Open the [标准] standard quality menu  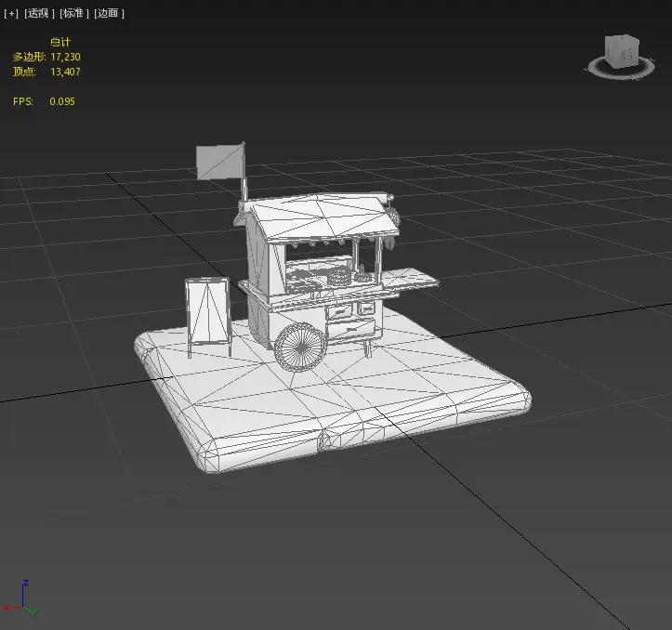click(73, 13)
